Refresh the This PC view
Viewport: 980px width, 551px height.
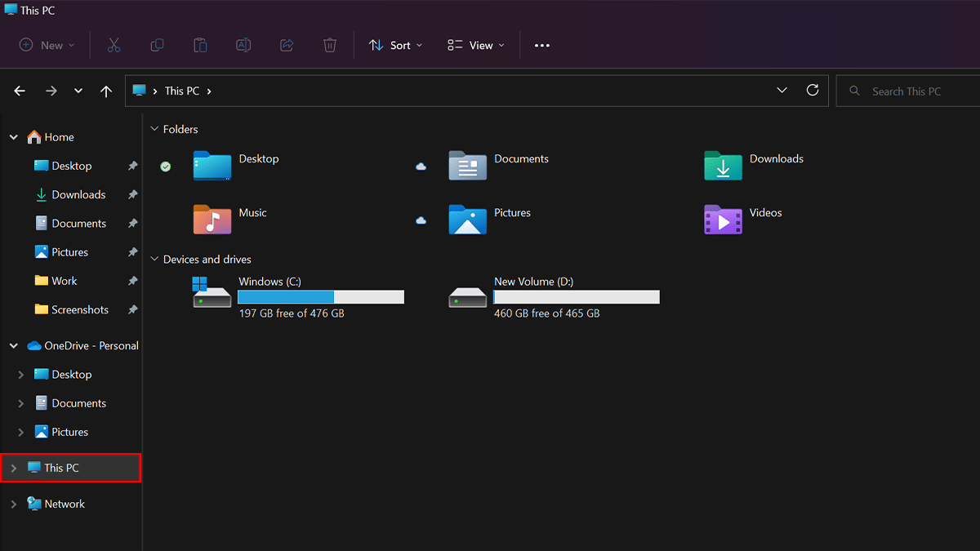812,91
